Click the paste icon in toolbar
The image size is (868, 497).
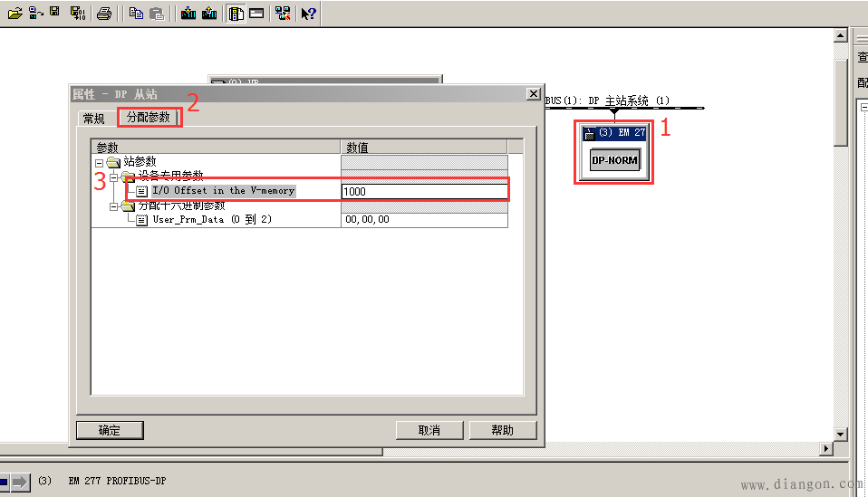(x=158, y=14)
